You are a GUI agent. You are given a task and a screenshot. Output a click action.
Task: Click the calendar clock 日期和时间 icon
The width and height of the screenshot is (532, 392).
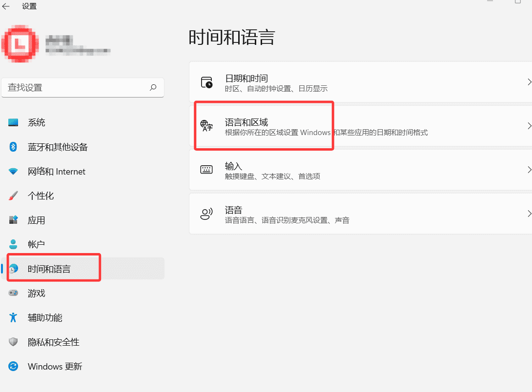(x=206, y=82)
